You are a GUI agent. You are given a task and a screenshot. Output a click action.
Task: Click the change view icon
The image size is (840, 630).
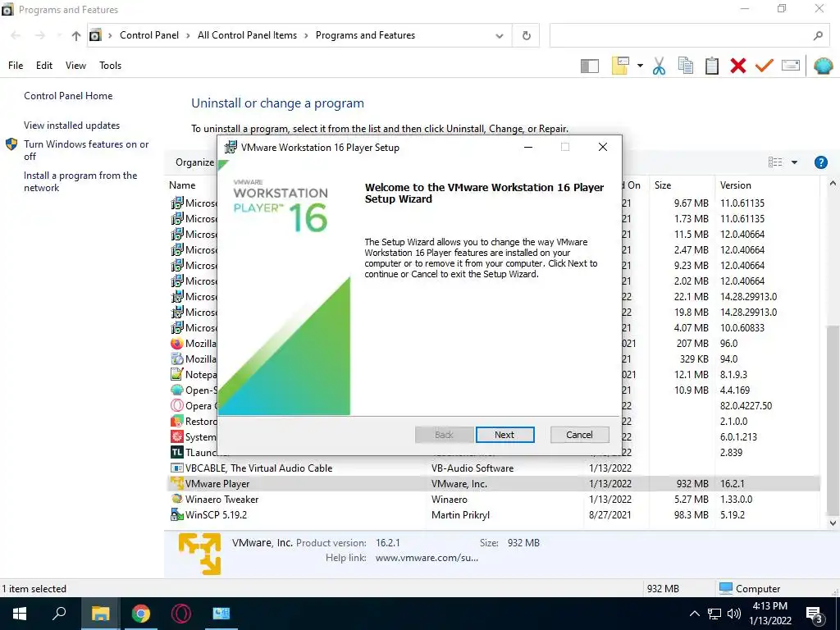pyautogui.click(x=775, y=162)
